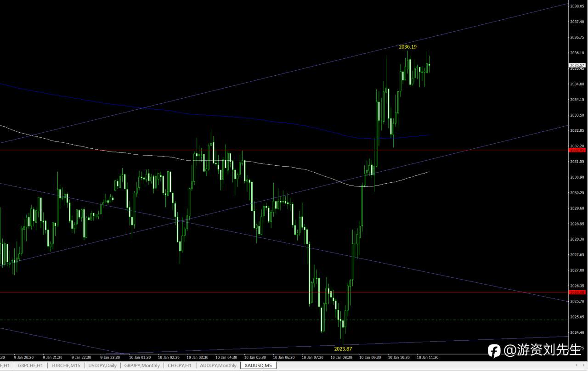Click the red 2032.05 horizontal line tag
This screenshot has width=588, height=371.
click(x=577, y=150)
